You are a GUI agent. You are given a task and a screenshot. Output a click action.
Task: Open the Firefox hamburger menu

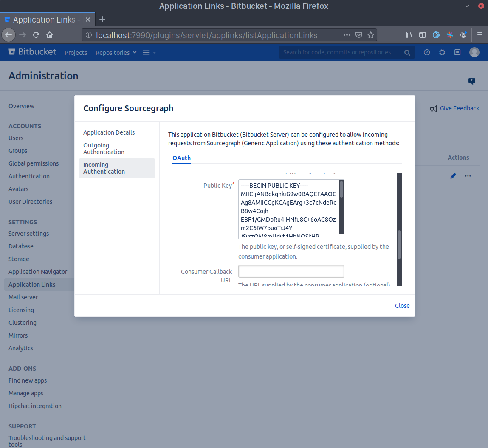[x=480, y=35]
